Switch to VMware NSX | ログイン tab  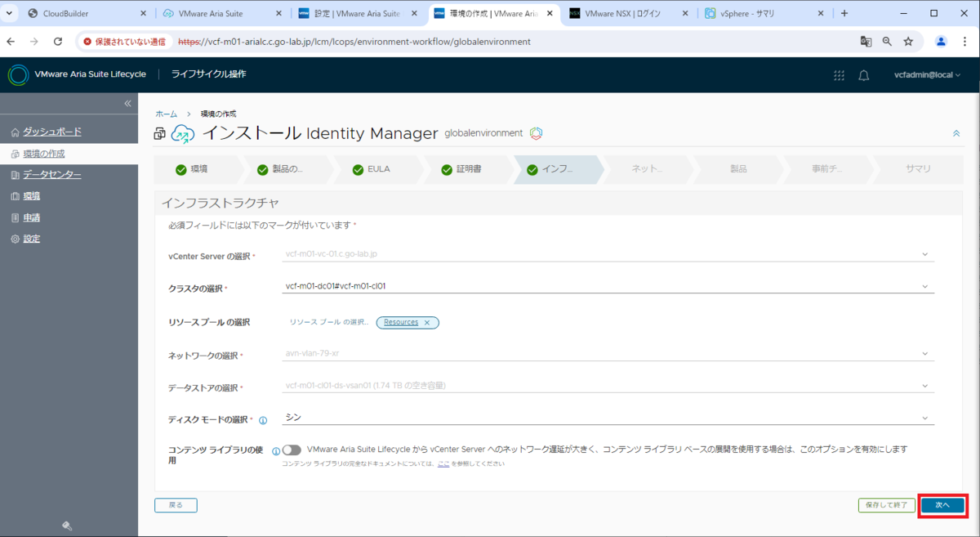[x=630, y=14]
